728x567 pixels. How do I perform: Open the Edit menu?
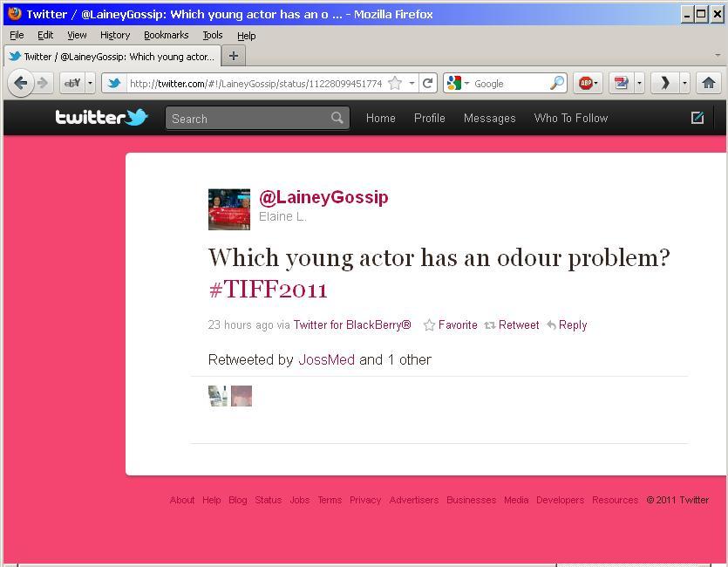tap(45, 35)
